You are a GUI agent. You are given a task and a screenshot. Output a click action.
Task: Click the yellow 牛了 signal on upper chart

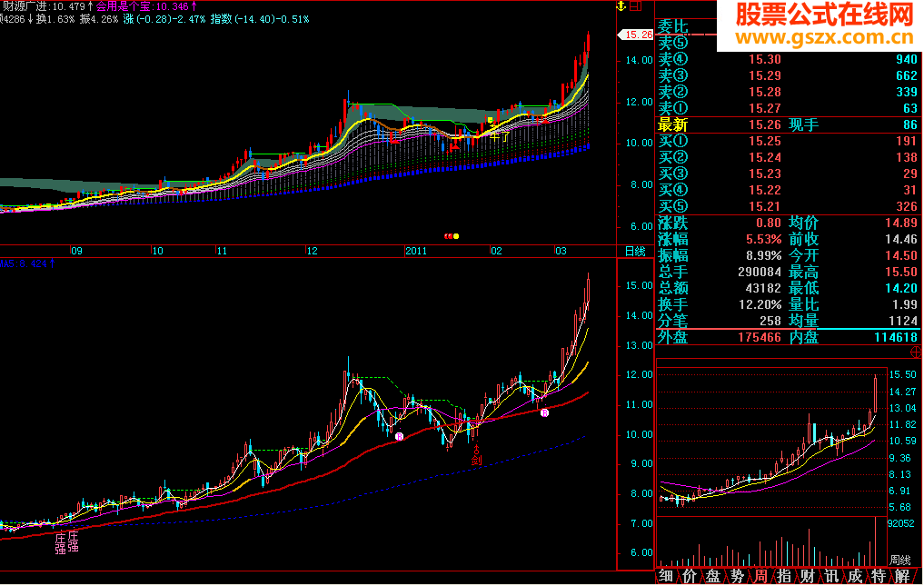(x=499, y=136)
